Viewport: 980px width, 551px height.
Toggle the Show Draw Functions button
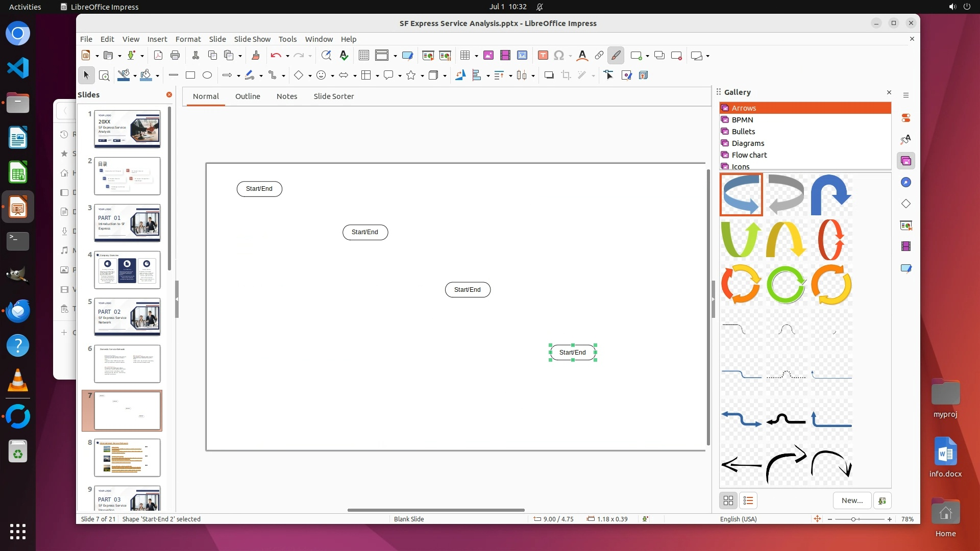point(616,56)
